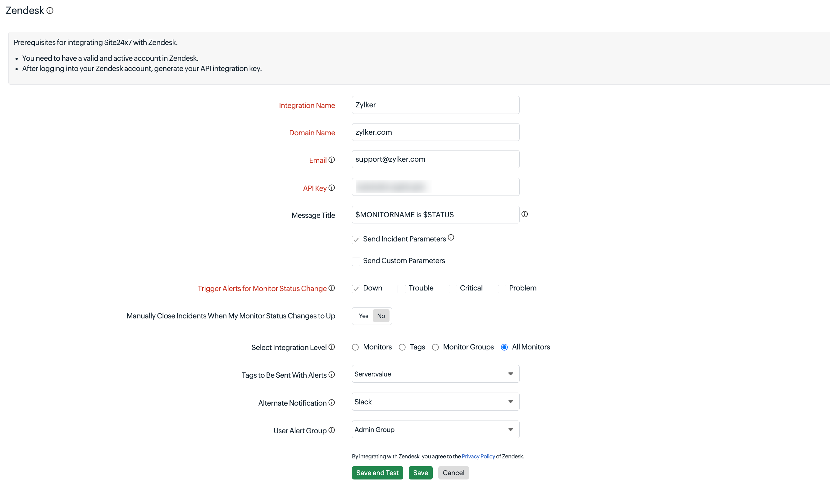
Task: Open the Tags to Be Sent dropdown (Server:value)
Action: click(x=436, y=374)
